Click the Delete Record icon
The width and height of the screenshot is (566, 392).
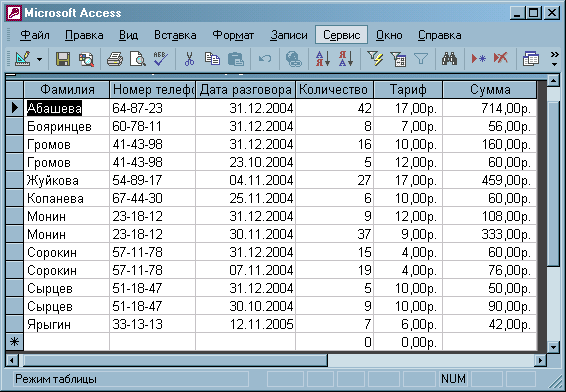501,58
